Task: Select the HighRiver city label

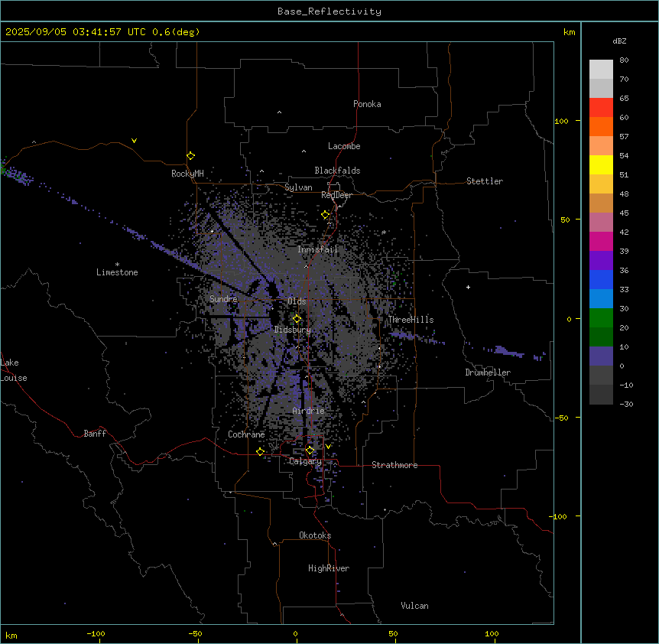Action: (x=329, y=568)
